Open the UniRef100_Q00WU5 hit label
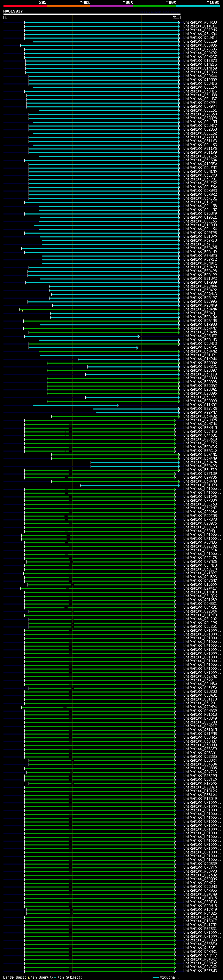This screenshot has height=980, width=223. [200, 46]
